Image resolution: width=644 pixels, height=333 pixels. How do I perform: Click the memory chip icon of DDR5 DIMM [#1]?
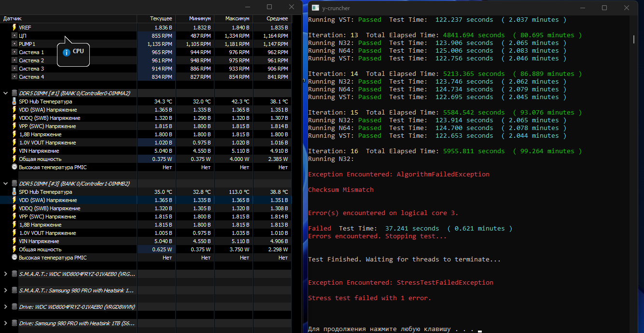[x=14, y=93]
